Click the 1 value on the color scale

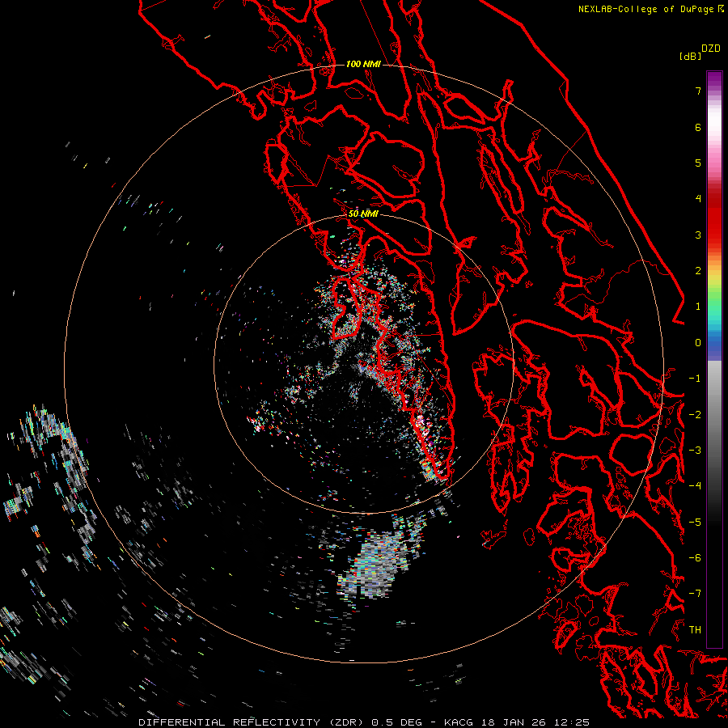(x=698, y=307)
